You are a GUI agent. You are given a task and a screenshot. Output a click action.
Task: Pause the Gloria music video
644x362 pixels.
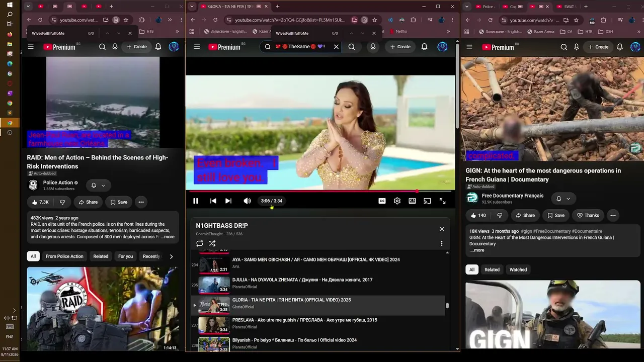[x=196, y=201]
